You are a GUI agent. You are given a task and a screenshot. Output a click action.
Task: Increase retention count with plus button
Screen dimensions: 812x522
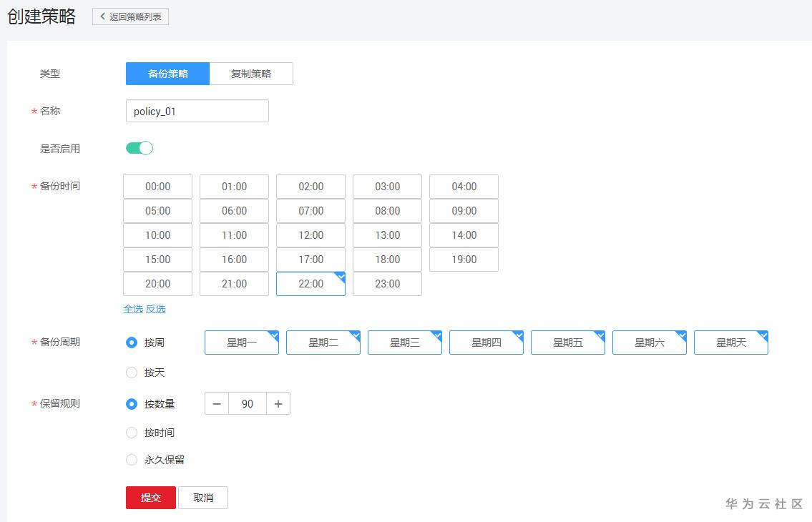(278, 403)
